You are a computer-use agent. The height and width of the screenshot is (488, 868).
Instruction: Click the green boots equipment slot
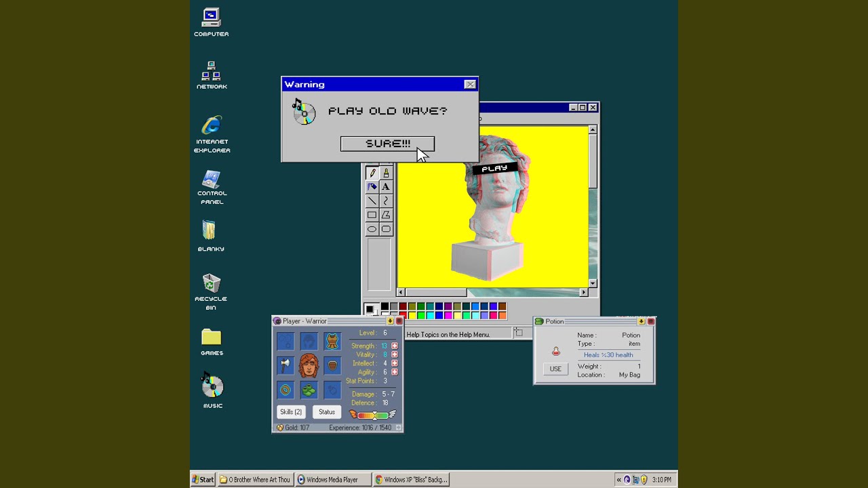(309, 390)
